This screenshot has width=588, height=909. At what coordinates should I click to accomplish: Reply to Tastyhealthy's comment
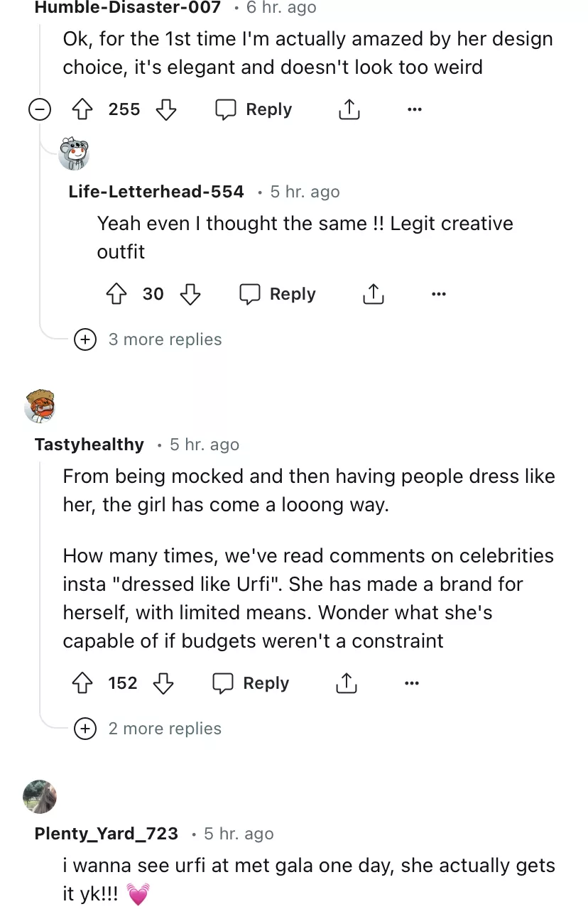tap(251, 683)
